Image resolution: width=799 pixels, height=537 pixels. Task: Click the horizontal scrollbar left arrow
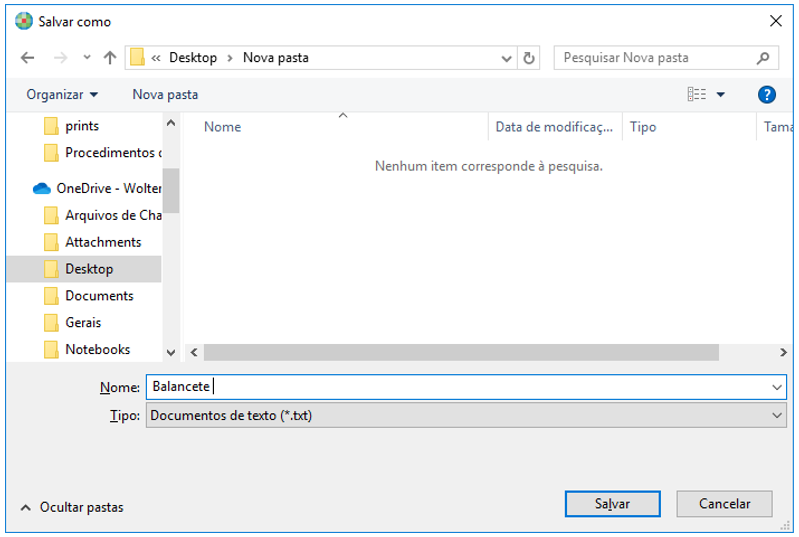click(x=194, y=352)
